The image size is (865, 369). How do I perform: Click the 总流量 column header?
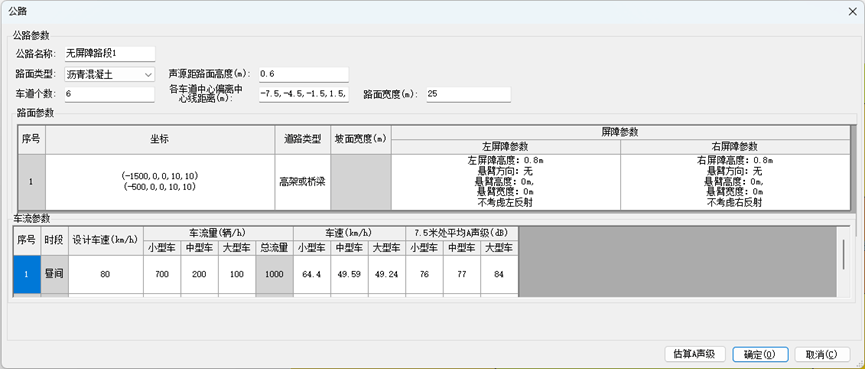pyautogui.click(x=275, y=248)
